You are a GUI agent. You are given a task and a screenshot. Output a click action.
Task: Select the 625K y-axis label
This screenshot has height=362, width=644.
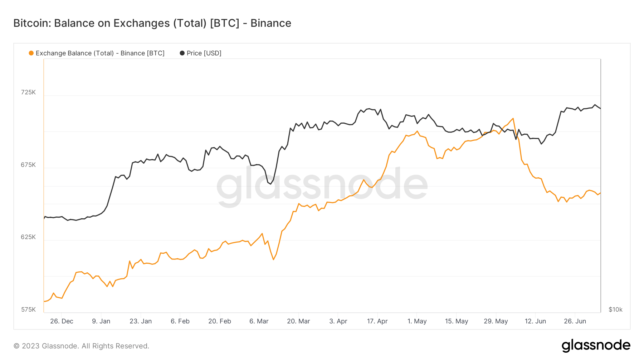28,237
